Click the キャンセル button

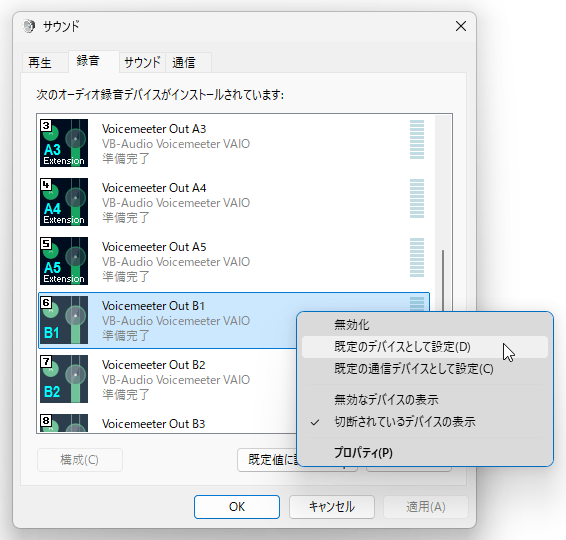click(332, 507)
